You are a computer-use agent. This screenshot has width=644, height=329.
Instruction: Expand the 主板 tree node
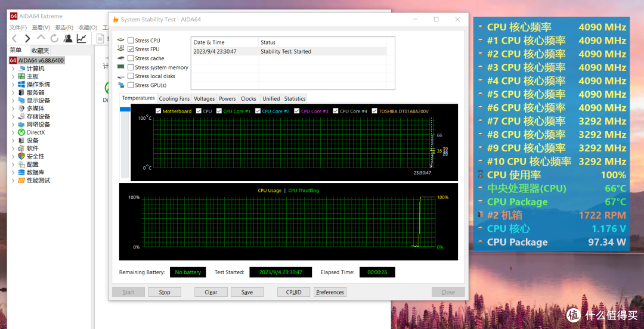13,76
